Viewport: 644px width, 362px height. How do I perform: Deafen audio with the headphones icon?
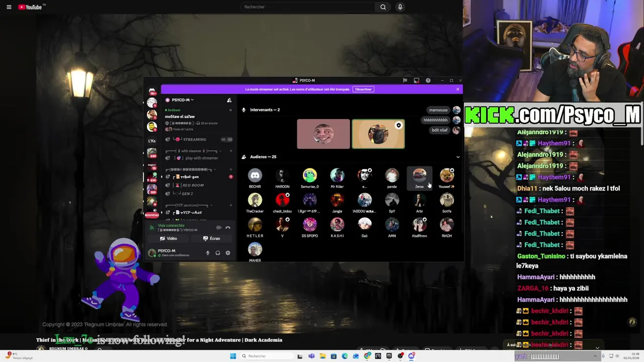[x=218, y=253]
